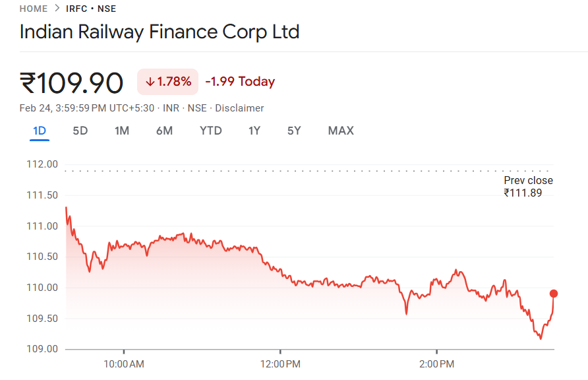The height and width of the screenshot is (380, 588).
Task: Select the 5Y range tab
Action: point(294,131)
